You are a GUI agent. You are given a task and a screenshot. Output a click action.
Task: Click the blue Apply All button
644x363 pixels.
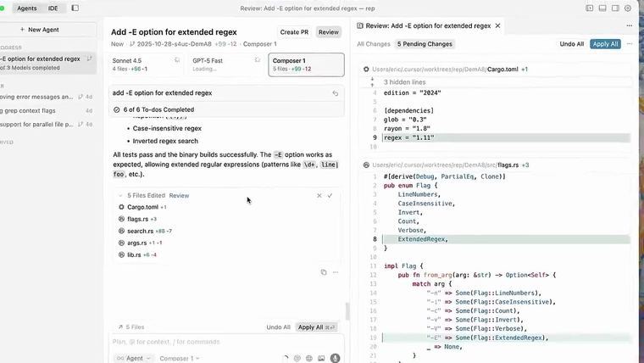coord(605,44)
